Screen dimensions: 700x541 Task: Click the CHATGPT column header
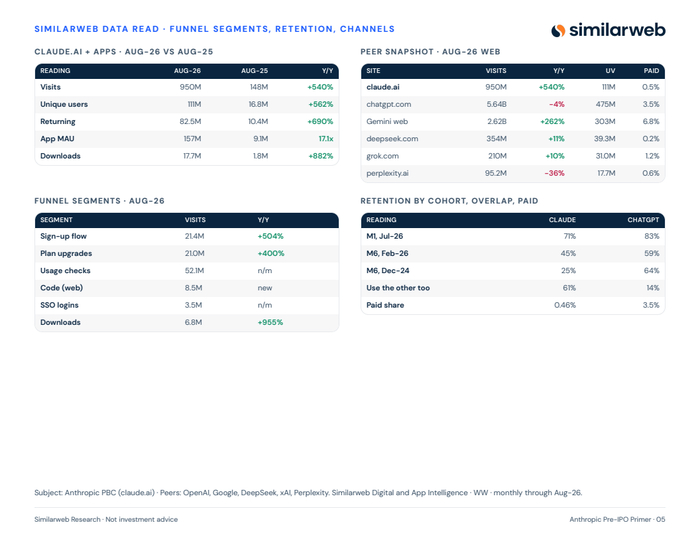[x=643, y=220]
